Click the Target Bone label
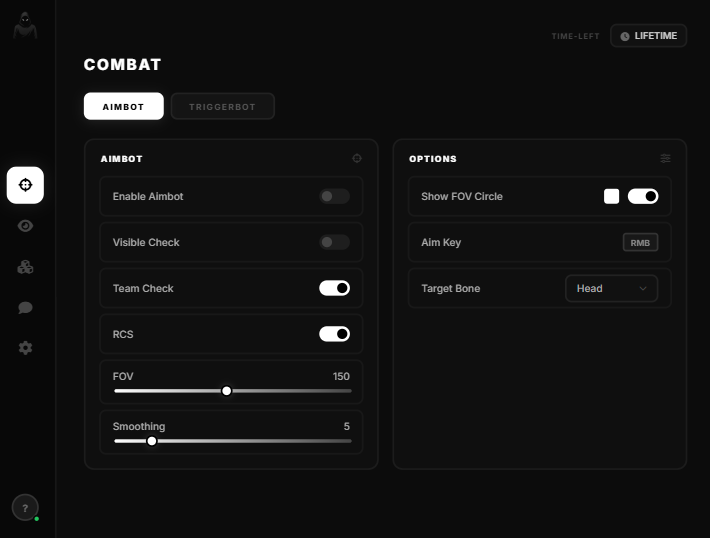The width and height of the screenshot is (710, 538). click(451, 288)
